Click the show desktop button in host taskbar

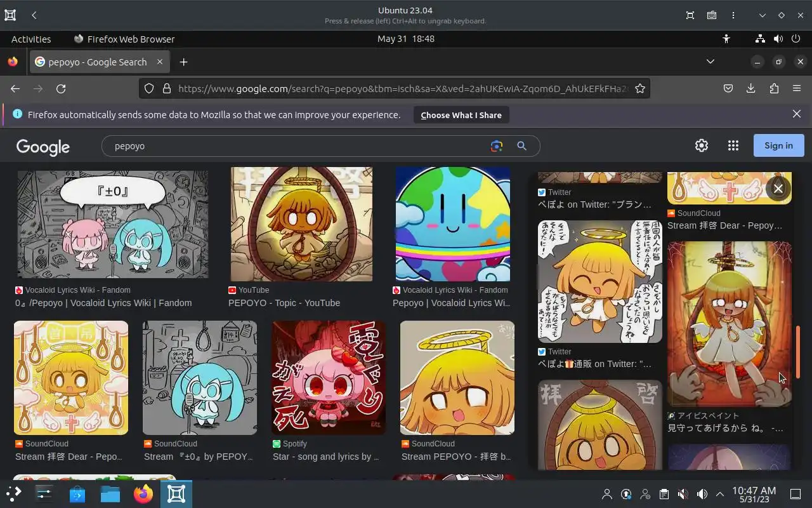[796, 494]
